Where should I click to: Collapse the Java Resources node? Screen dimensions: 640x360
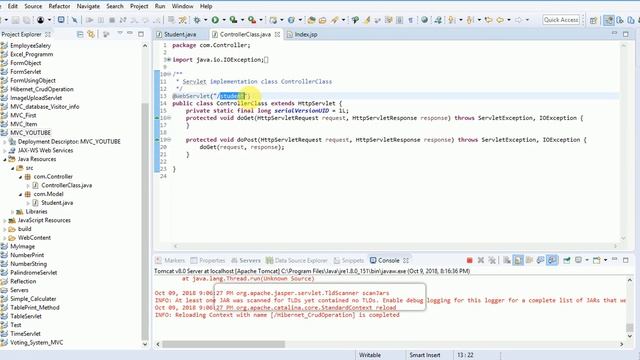click(x=5, y=159)
